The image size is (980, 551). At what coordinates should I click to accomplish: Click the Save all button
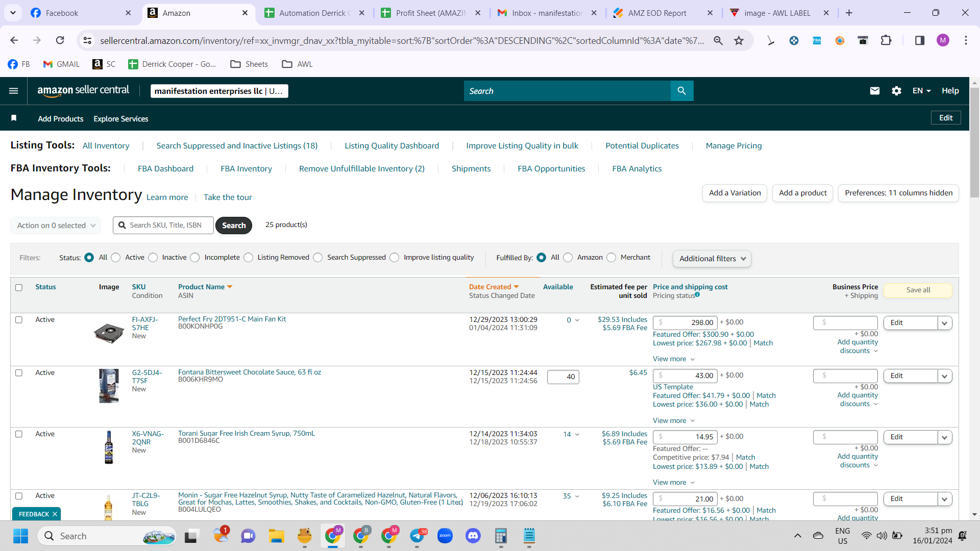point(918,290)
